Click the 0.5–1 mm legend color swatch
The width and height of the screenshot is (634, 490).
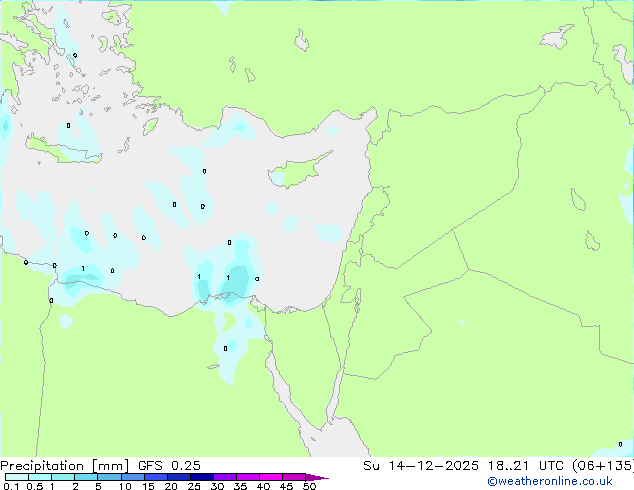pos(40,477)
